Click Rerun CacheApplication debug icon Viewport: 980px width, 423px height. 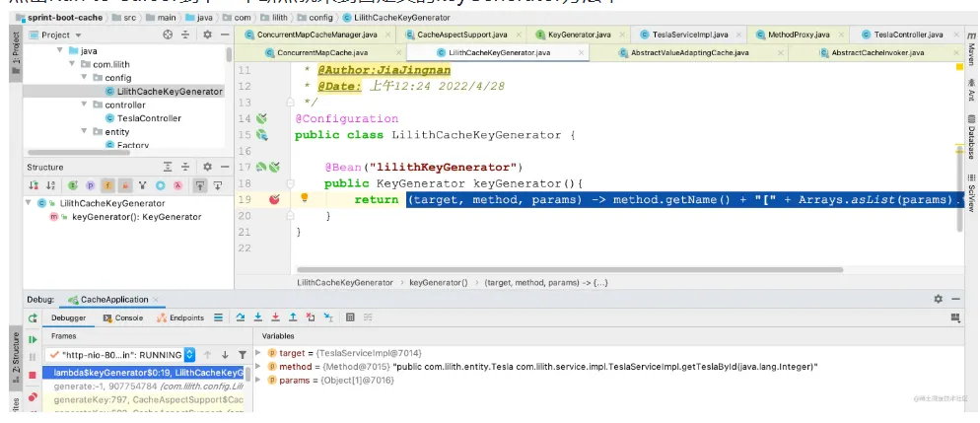pyautogui.click(x=33, y=318)
